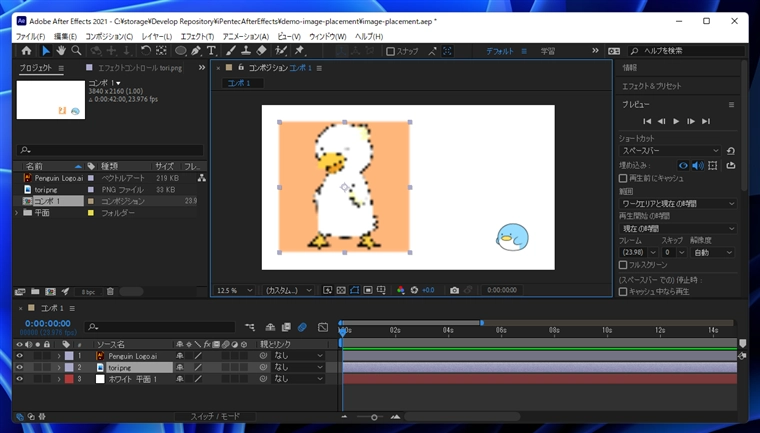This screenshot has height=433, width=760.
Task: Click the timeline zoom slider handle
Action: 374,417
